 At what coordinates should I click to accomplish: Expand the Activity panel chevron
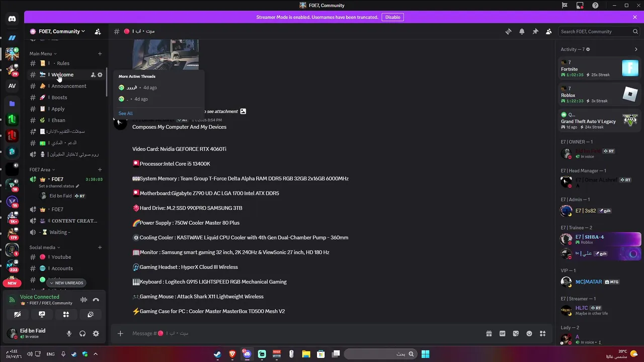(636, 49)
